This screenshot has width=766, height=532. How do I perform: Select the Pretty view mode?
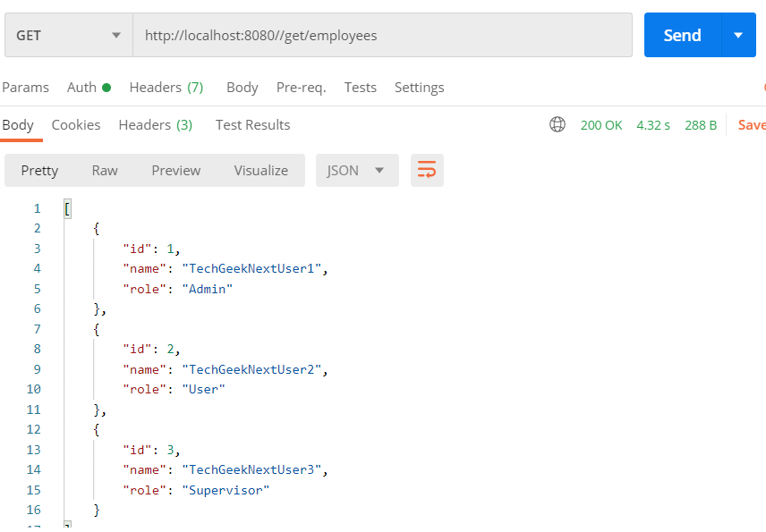coord(39,171)
